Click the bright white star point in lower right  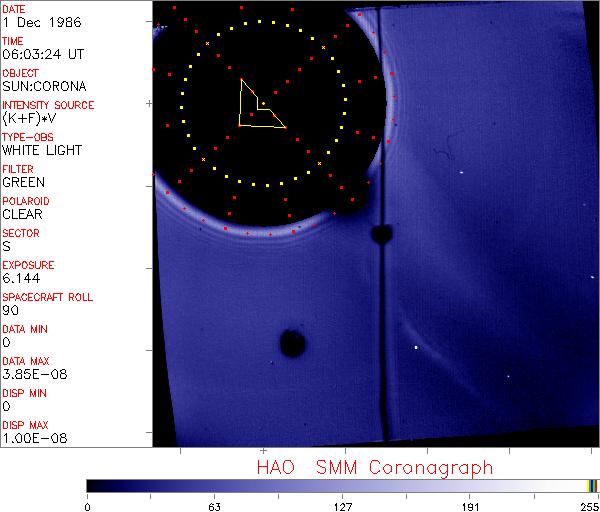pos(416,348)
